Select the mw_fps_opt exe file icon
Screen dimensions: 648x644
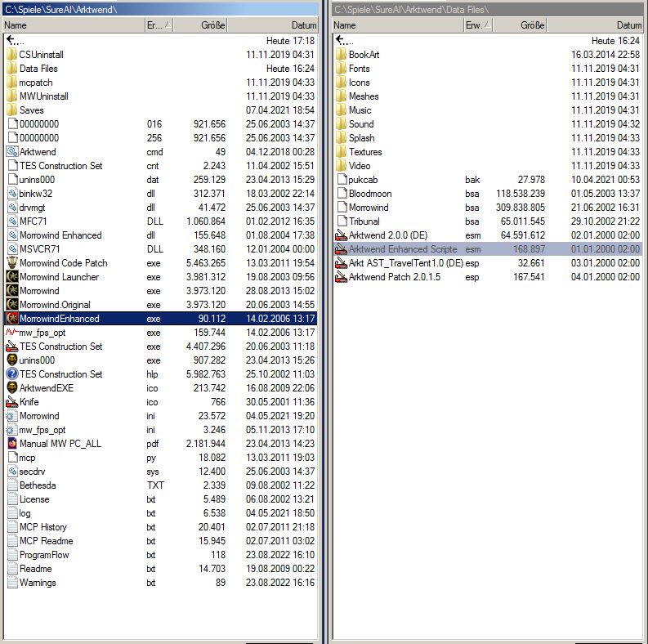coord(12,333)
